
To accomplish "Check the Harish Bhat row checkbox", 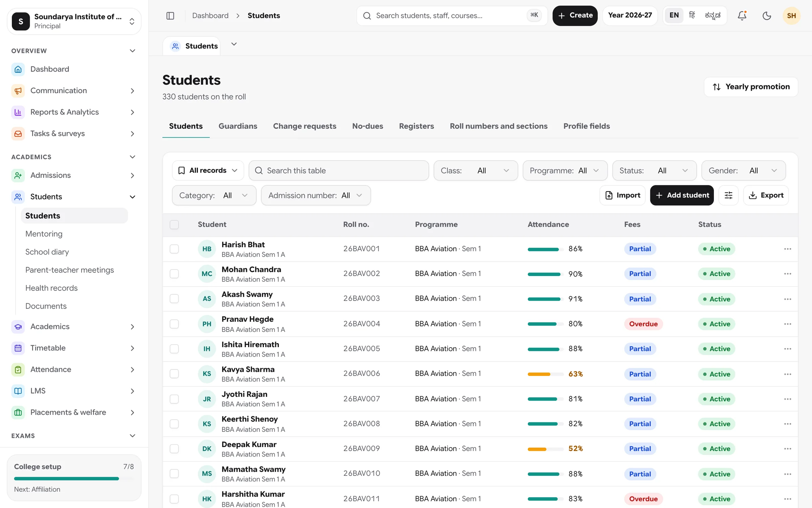I will click(174, 249).
